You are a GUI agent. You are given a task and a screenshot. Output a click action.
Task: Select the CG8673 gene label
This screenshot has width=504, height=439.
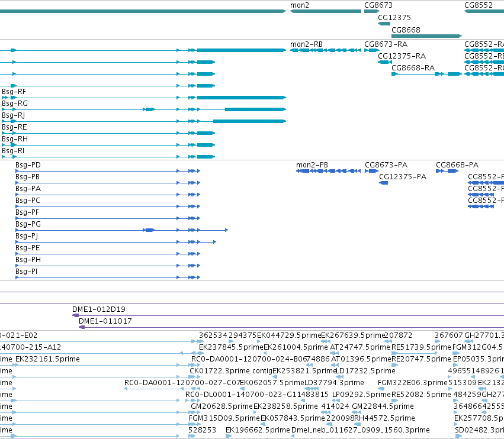tap(378, 5)
